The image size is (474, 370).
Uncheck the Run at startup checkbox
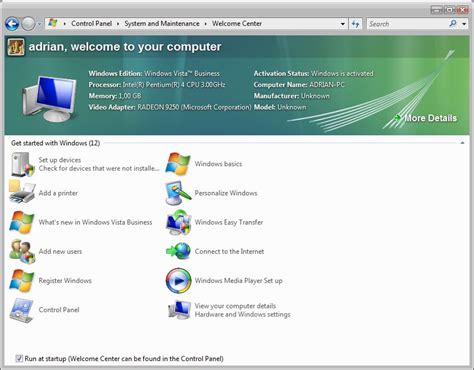point(19,359)
